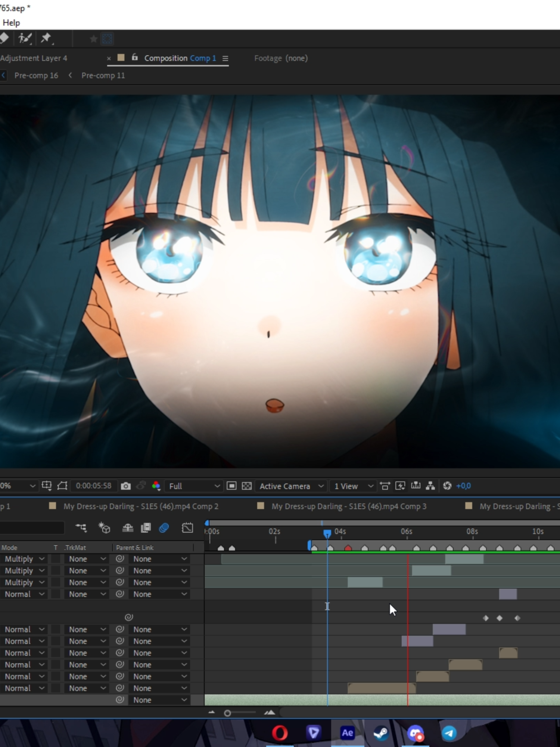Click the red marker on the timeline marker row
The height and width of the screenshot is (747, 560).
348,548
